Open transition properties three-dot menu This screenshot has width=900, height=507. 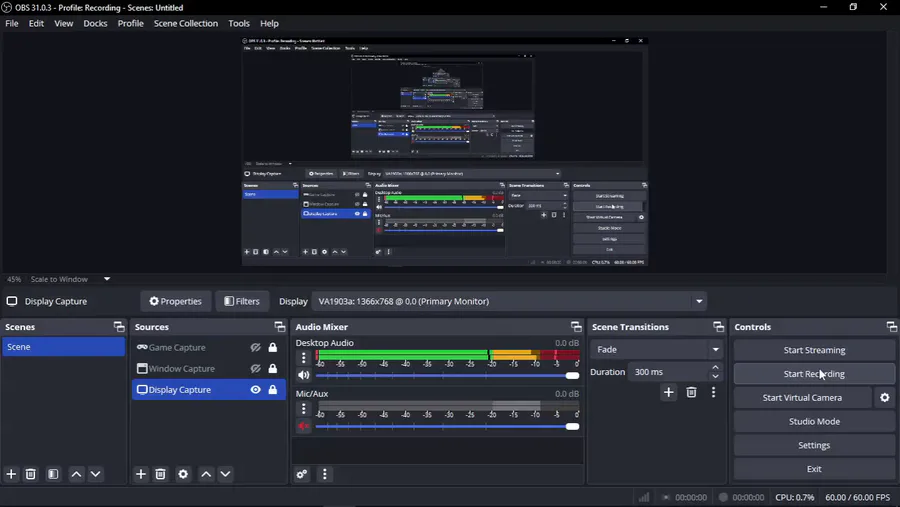(713, 392)
